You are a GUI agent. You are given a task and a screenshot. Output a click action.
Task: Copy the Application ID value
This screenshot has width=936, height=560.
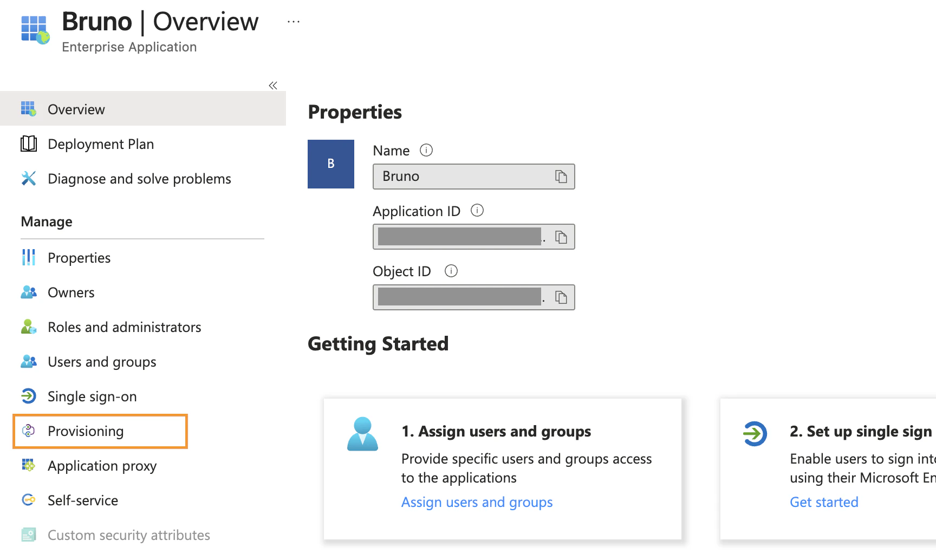point(562,237)
